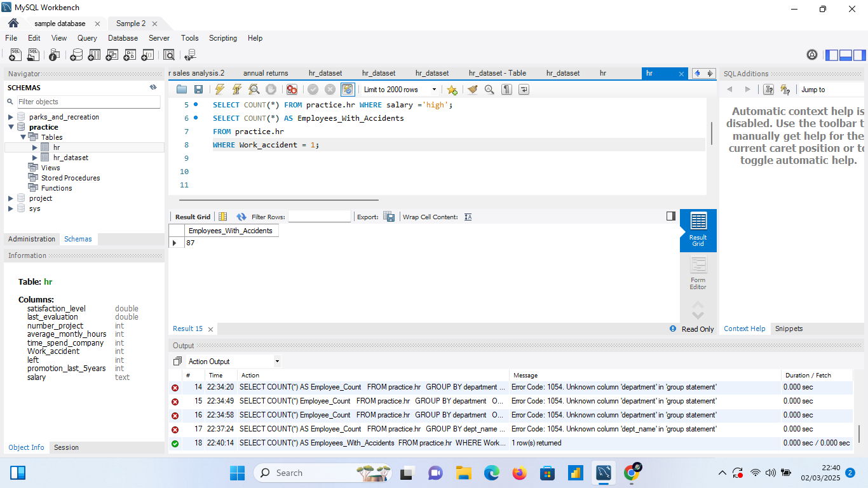Viewport: 868px width, 488px height.
Task: Collapse the Tables node
Action: click(23, 137)
